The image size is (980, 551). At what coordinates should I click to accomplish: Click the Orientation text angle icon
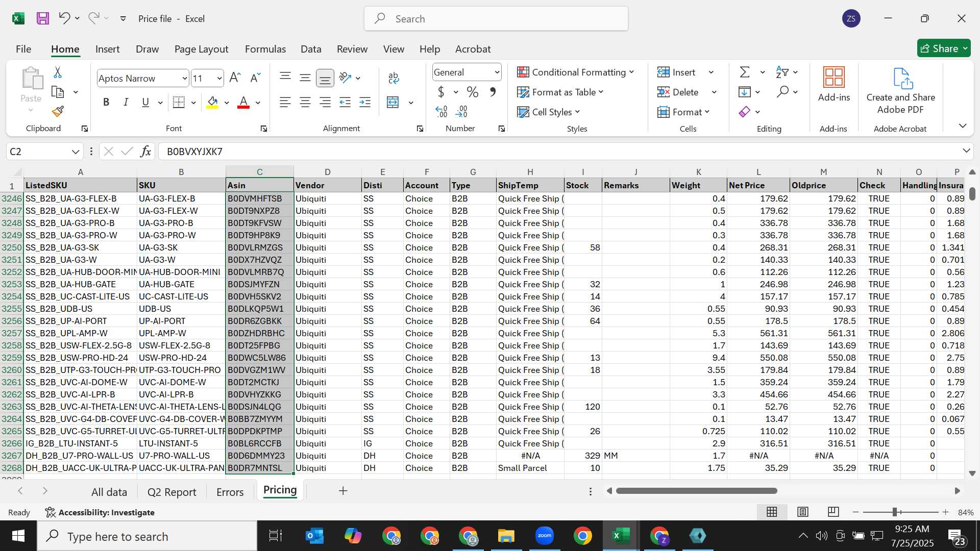(x=346, y=78)
